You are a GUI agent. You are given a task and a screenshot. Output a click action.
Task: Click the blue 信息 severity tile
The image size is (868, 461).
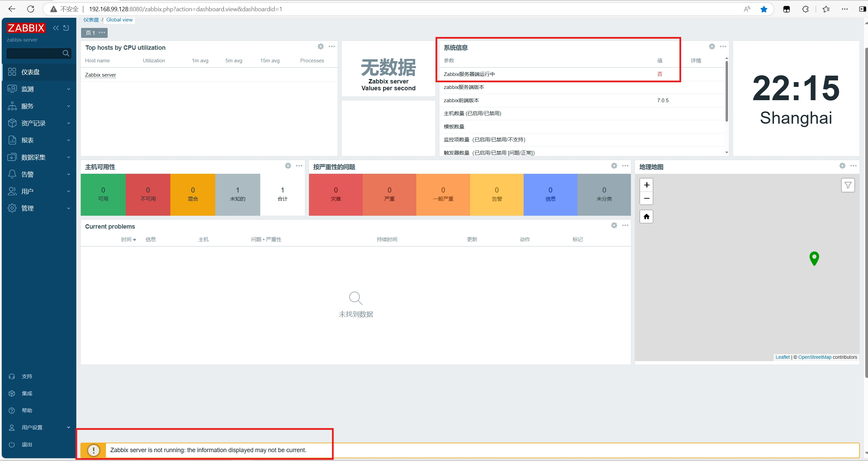[550, 195]
